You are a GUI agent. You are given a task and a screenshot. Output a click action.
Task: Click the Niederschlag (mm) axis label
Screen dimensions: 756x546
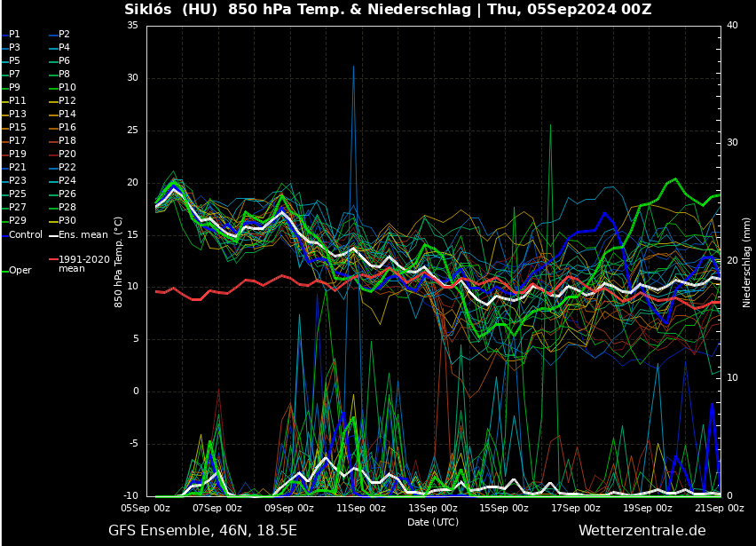[x=747, y=262]
